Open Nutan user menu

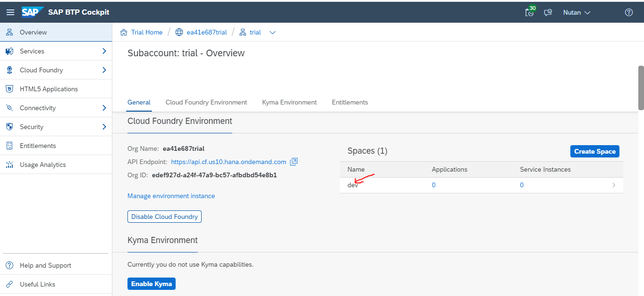tap(576, 13)
